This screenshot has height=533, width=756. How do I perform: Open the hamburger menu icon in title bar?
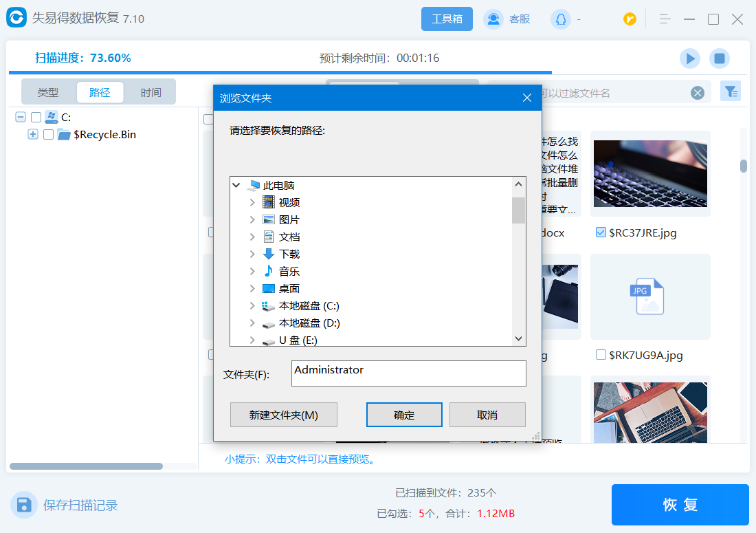(665, 19)
